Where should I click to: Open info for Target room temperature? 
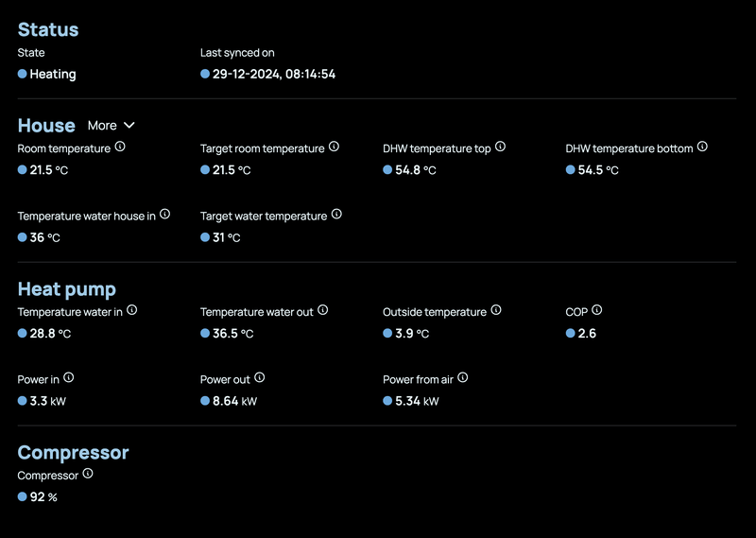(x=334, y=148)
